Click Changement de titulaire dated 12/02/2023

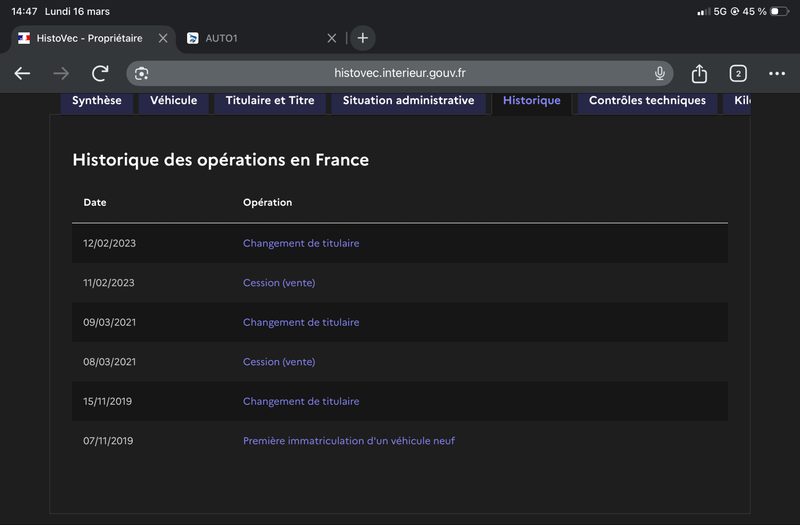(x=301, y=243)
